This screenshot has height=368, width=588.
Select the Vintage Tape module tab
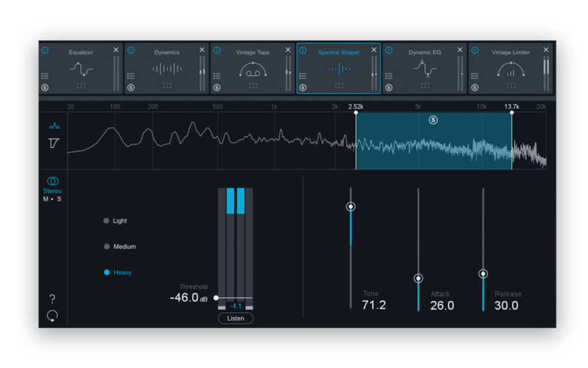(253, 68)
